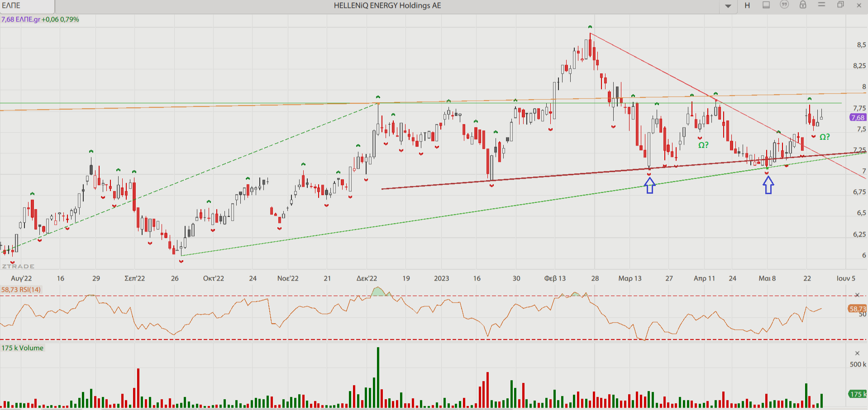Open the symbol dropdown arrow in title bar
This screenshot has height=410, width=868.
click(728, 6)
